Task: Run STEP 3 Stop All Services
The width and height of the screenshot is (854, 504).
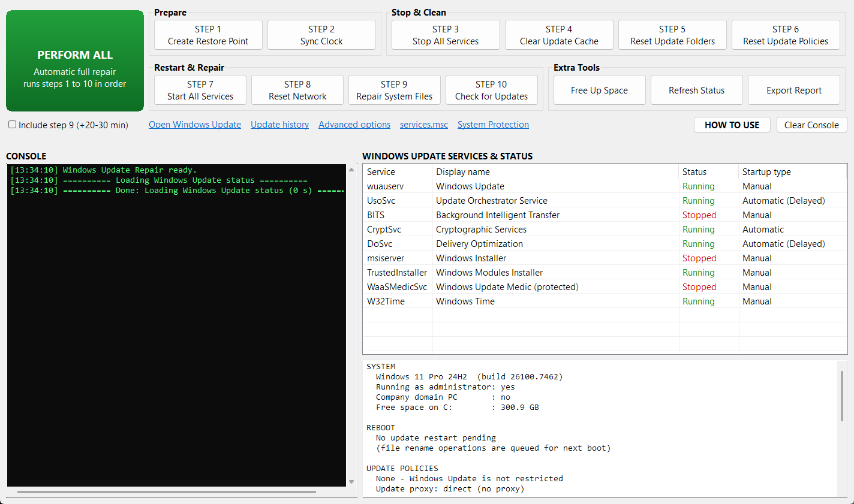Action: coord(446,35)
